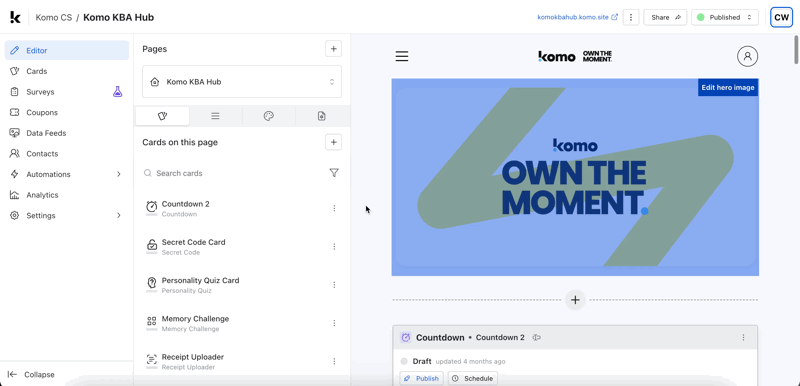
Task: Switch to the list layout tab icon
Action: click(x=215, y=116)
